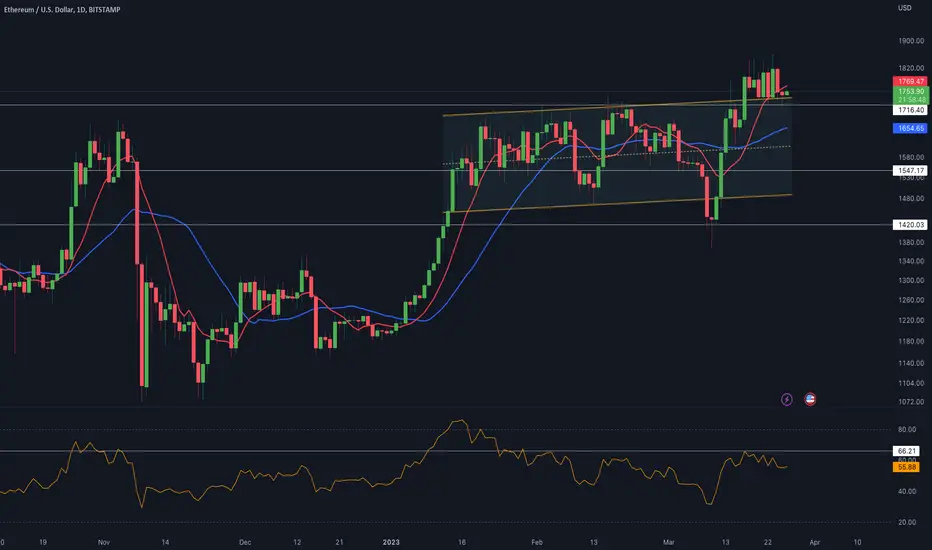Select the 66.21 RSI level label
This screenshot has width=932, height=550.
(x=906, y=451)
